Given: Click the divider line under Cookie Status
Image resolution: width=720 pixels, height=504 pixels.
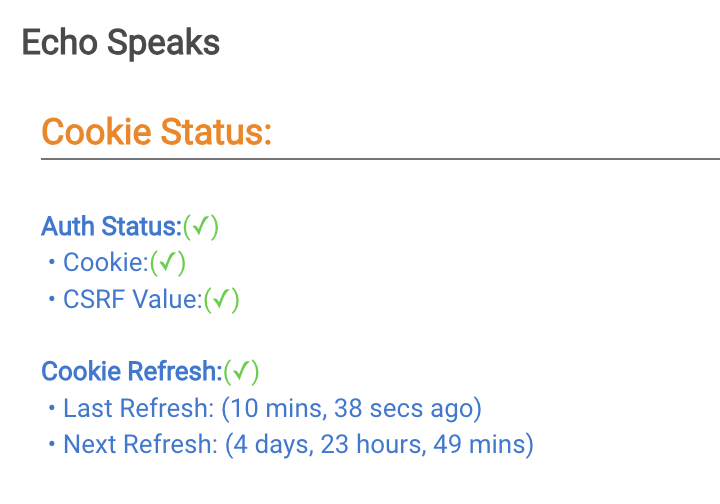Looking at the screenshot, I should pyautogui.click(x=380, y=158).
